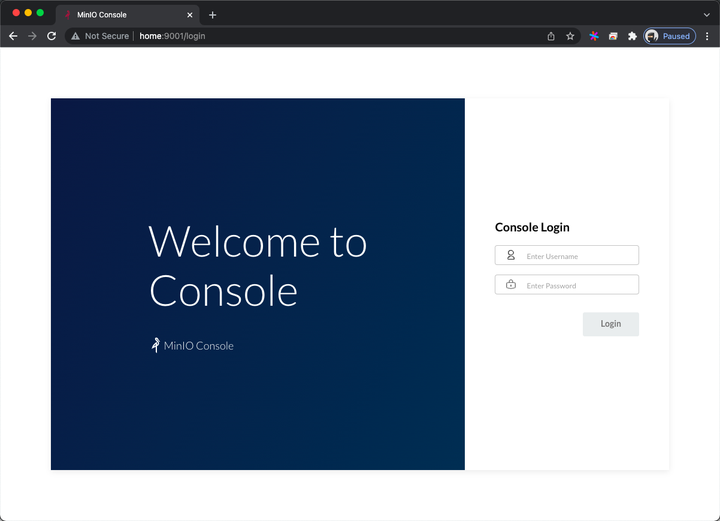This screenshot has height=521, width=720.
Task: Reload the MinIO login page
Action: click(x=51, y=36)
